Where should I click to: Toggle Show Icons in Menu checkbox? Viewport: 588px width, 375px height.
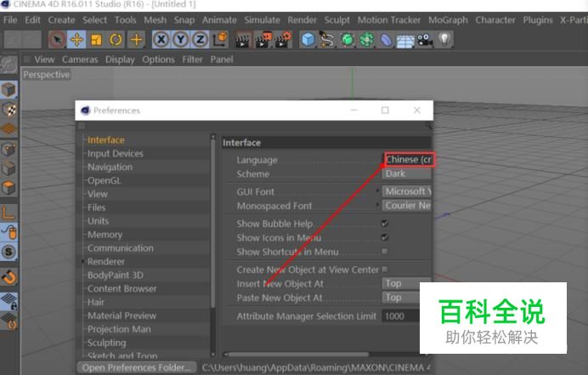click(x=385, y=237)
